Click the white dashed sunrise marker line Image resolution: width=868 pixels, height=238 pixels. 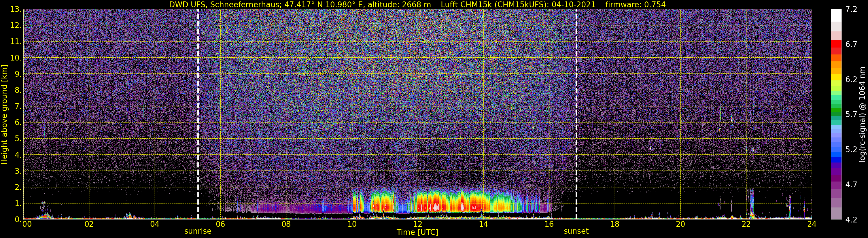198,114
